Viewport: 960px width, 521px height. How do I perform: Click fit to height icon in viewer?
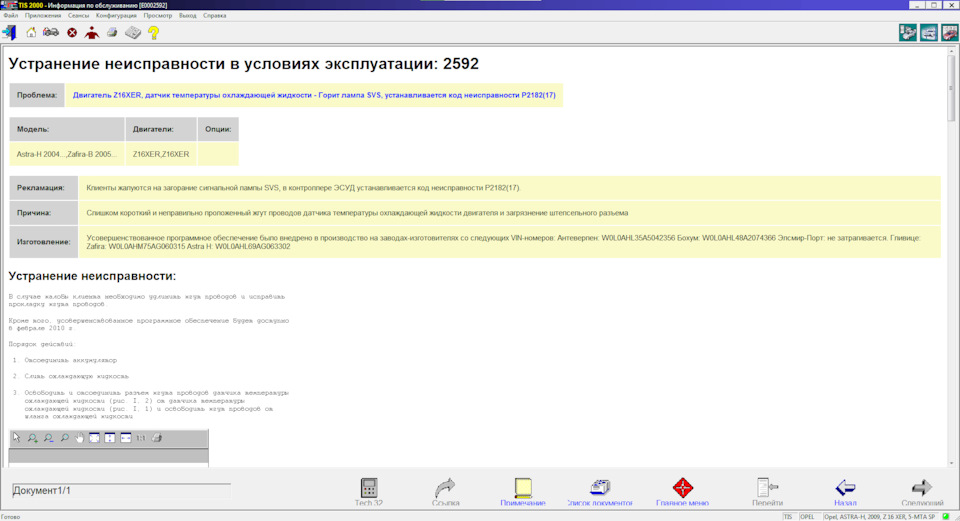110,438
